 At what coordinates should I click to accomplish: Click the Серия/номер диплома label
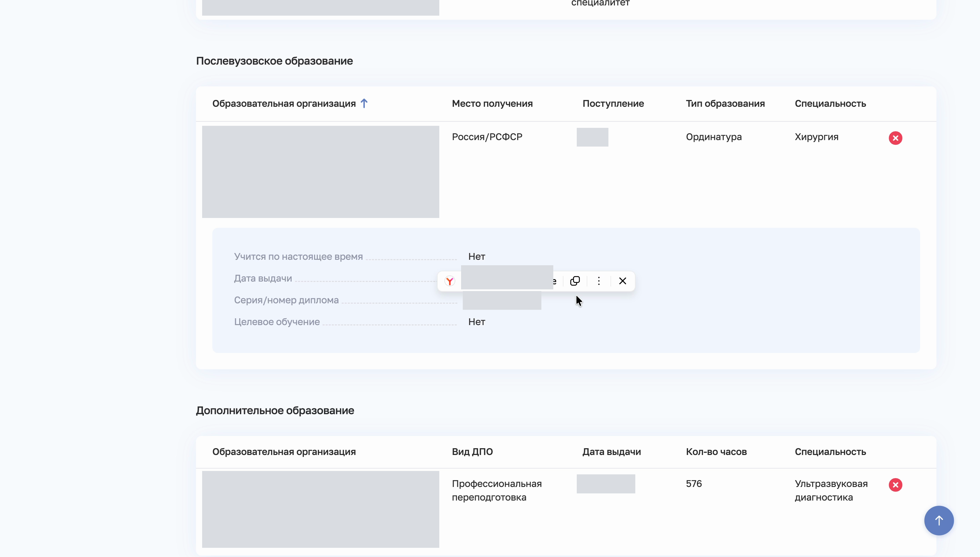[x=286, y=300]
